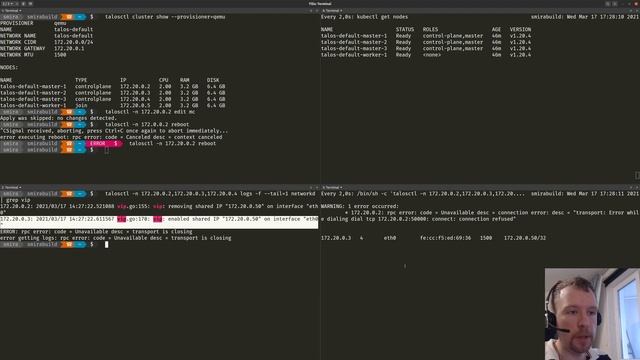Click the top-left pane's maximize icon
The image size is (640, 360).
pyautogui.click(x=311, y=11)
